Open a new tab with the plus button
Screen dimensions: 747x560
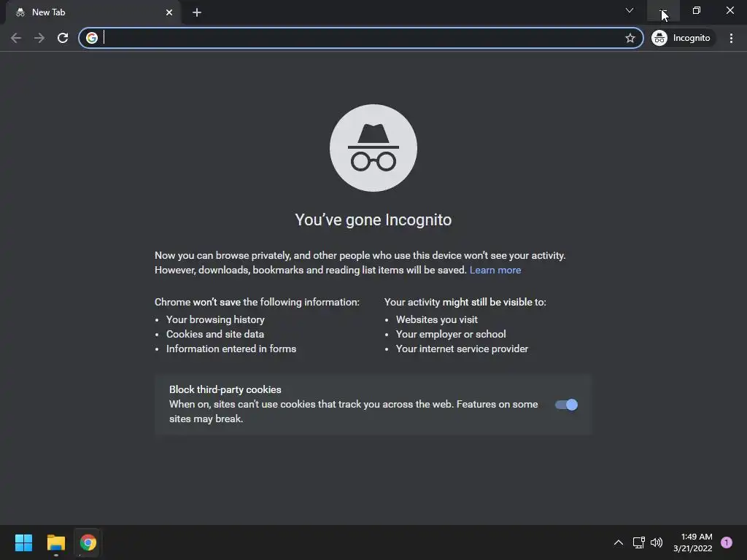coord(197,12)
